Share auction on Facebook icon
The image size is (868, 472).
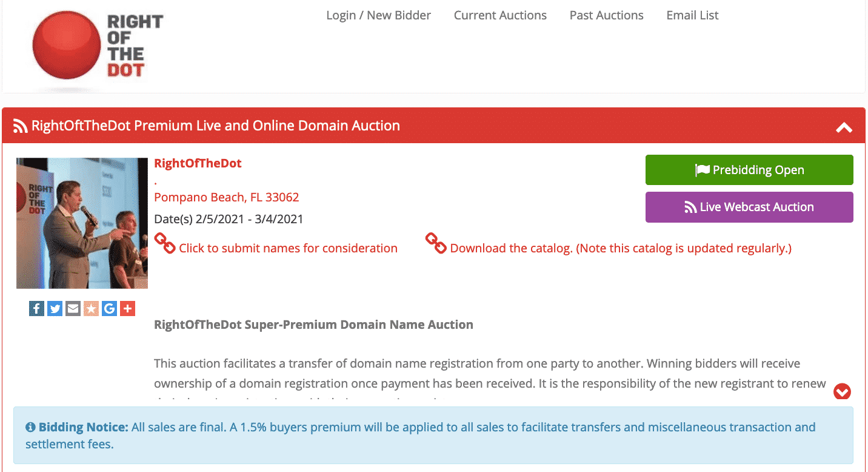tap(36, 309)
